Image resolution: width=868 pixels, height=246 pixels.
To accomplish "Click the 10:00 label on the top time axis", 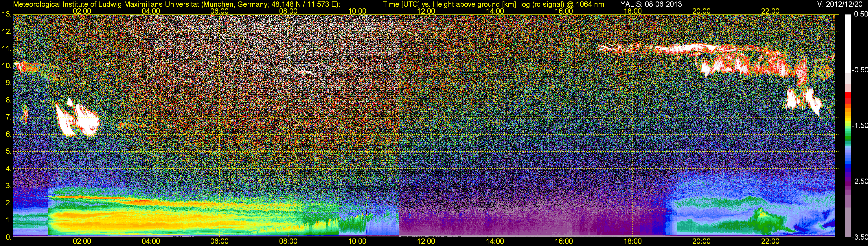I will pyautogui.click(x=357, y=11).
